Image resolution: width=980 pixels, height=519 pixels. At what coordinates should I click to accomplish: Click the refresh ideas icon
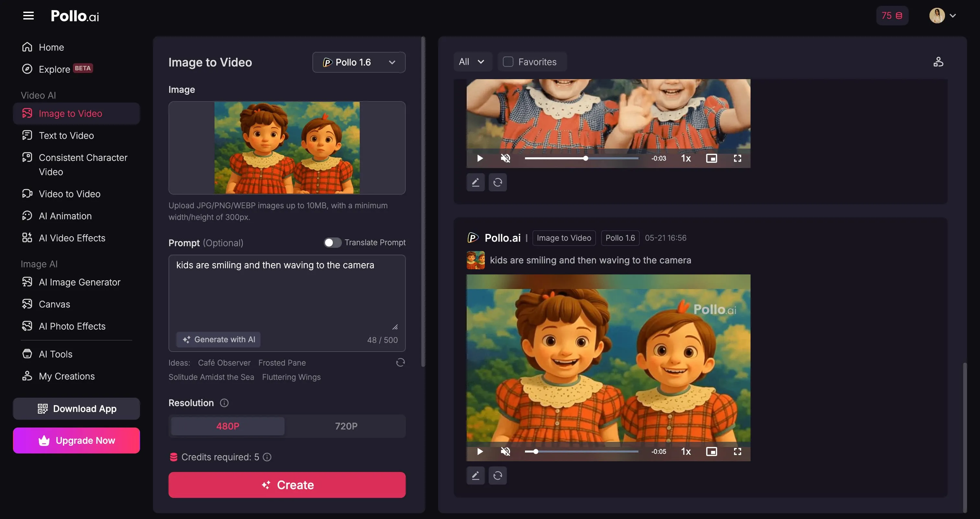(x=400, y=362)
